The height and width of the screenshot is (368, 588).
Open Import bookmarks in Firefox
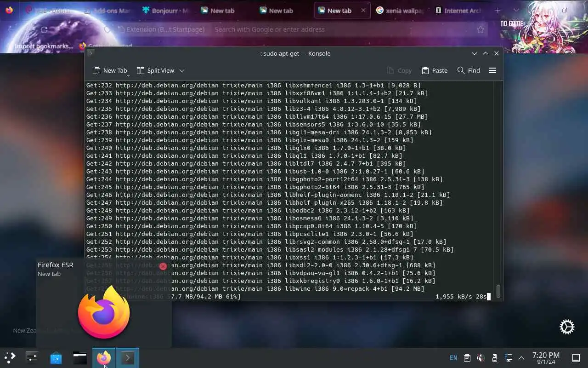click(41, 46)
